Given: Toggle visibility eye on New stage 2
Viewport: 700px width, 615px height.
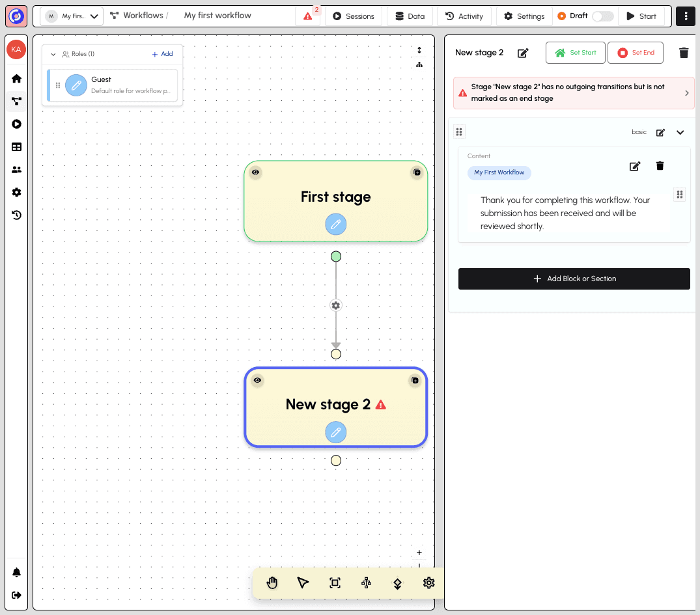Looking at the screenshot, I should [x=257, y=380].
